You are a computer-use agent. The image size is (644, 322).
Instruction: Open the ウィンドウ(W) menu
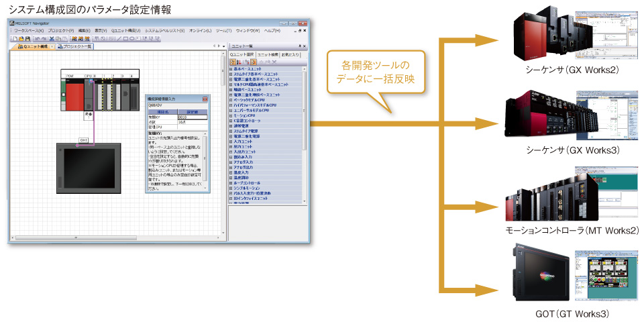tap(248, 31)
